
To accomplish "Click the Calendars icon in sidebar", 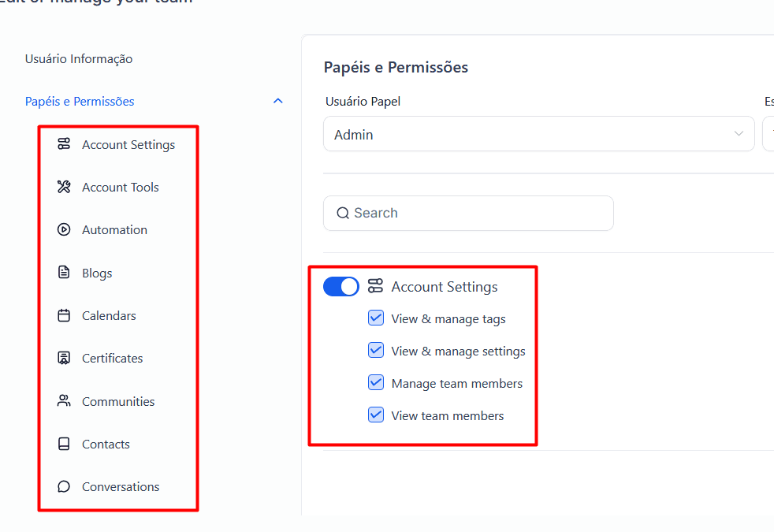I will coord(64,315).
